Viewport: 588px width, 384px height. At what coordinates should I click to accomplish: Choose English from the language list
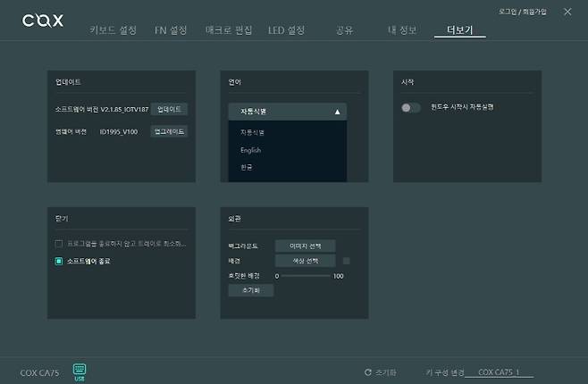coord(250,150)
